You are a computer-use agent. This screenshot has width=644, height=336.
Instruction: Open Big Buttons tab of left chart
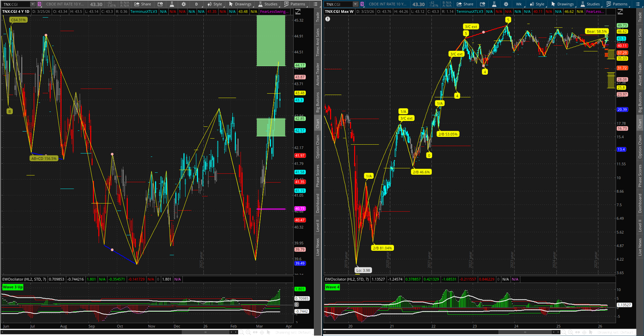point(317,102)
